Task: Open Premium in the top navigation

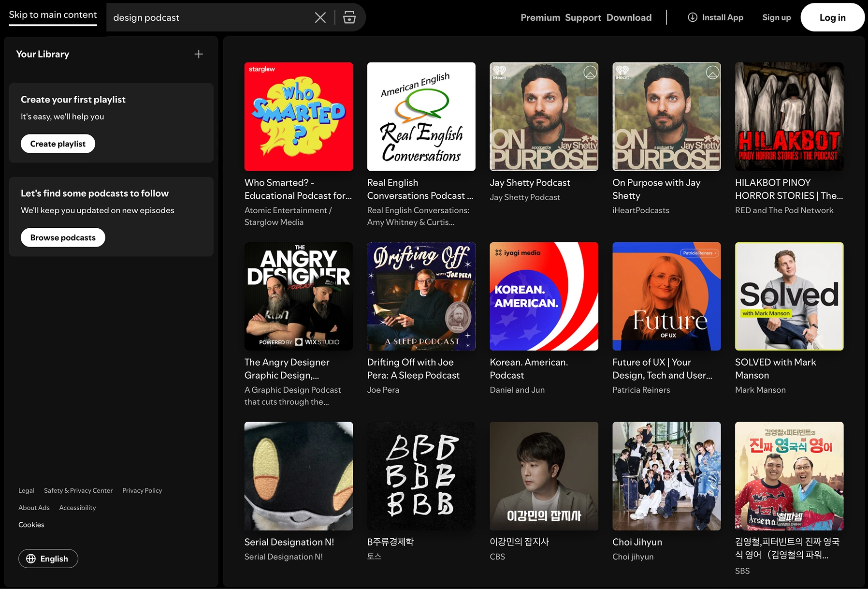Action: click(540, 17)
